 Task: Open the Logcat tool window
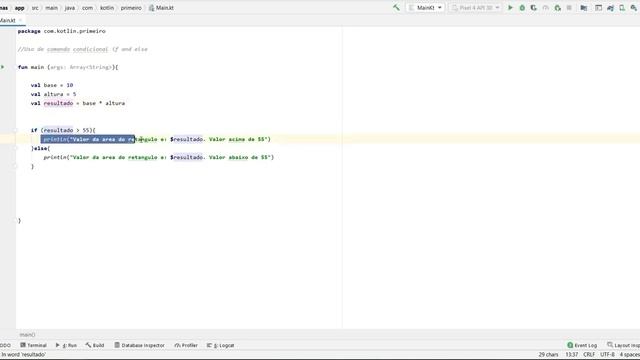pos(220,345)
